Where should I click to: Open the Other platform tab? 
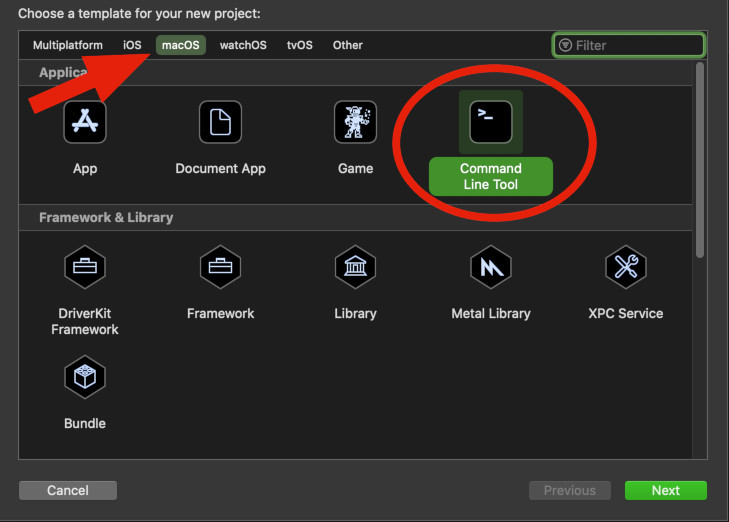[348, 45]
